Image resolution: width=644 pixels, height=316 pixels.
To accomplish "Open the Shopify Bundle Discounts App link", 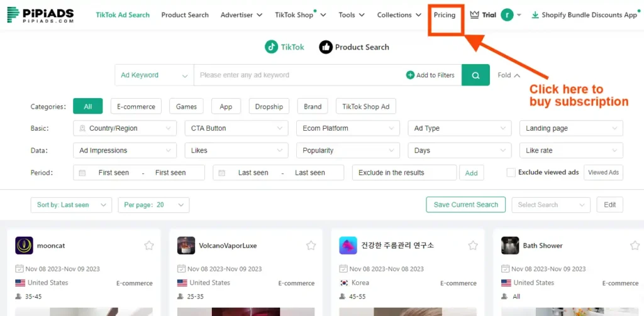I will (589, 15).
